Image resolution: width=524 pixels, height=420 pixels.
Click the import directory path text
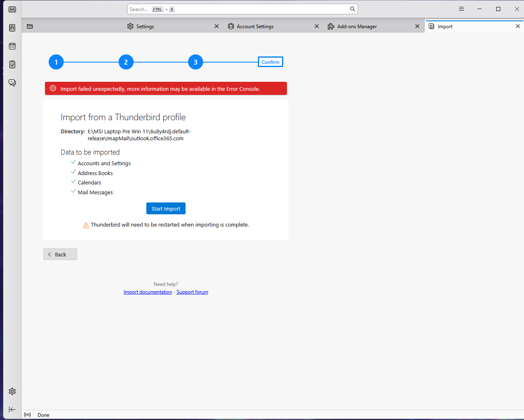139,135
